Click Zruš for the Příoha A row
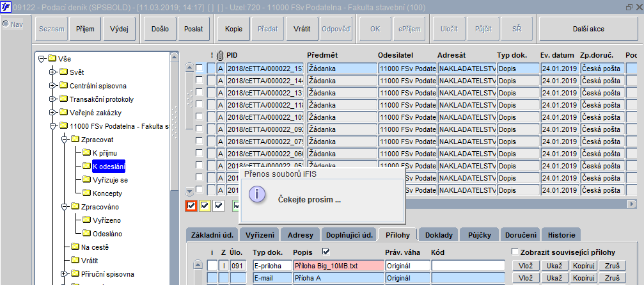Screen dimensions: 644x285 (612, 278)
